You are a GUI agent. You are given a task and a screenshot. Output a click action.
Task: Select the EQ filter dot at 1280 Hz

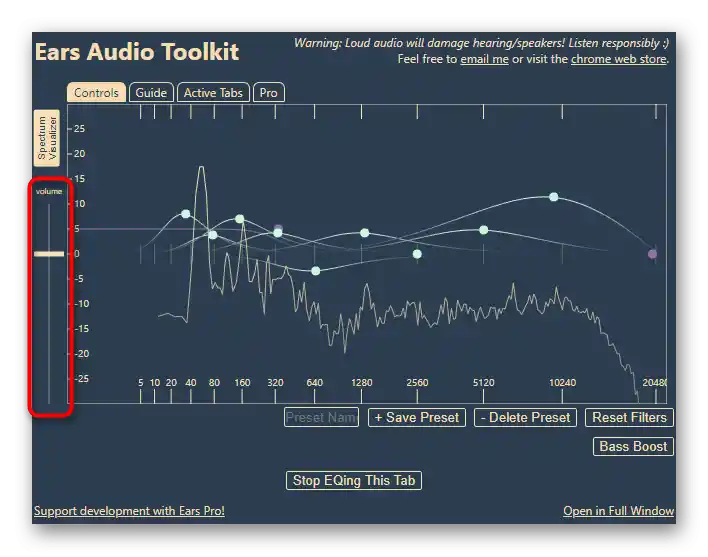point(364,233)
